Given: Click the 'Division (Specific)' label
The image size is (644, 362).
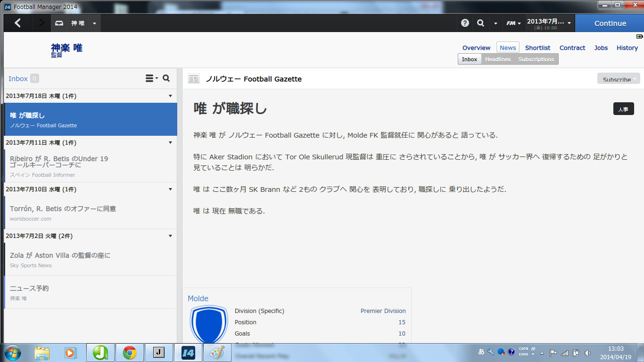Looking at the screenshot, I should [x=259, y=311].
